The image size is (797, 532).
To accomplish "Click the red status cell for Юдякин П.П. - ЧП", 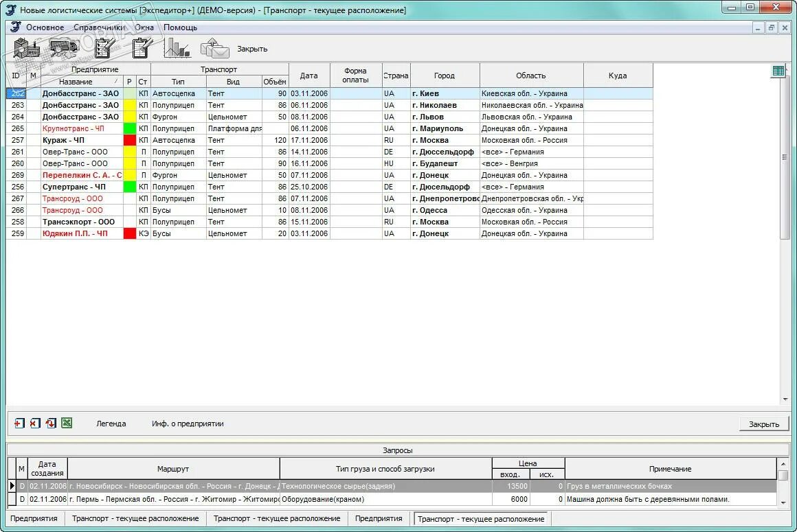I will (x=130, y=233).
